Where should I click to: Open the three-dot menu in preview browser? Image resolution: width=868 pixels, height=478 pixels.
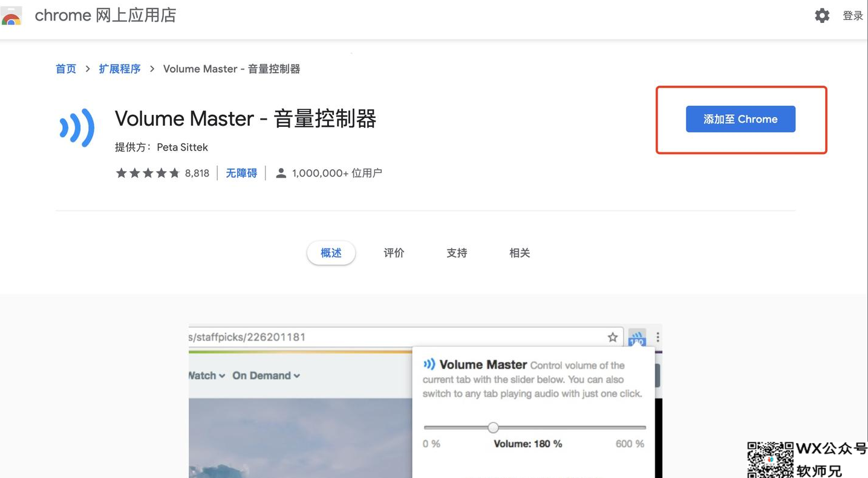(x=658, y=337)
